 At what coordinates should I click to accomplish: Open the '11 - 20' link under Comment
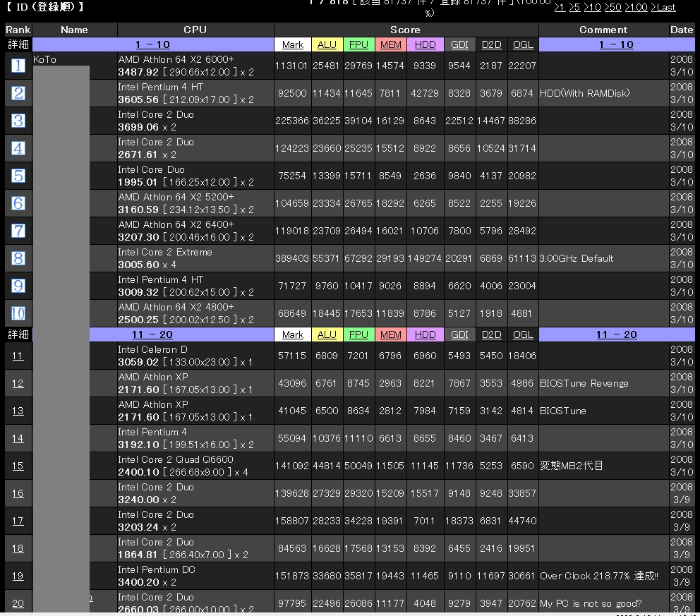tap(617, 334)
